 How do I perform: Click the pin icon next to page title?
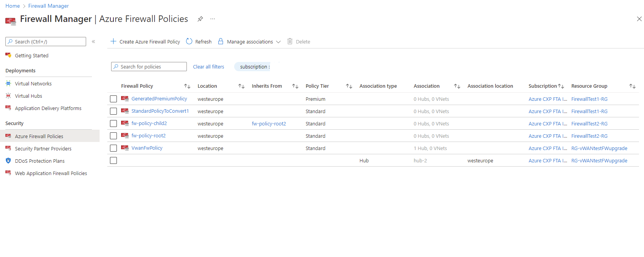point(200,19)
